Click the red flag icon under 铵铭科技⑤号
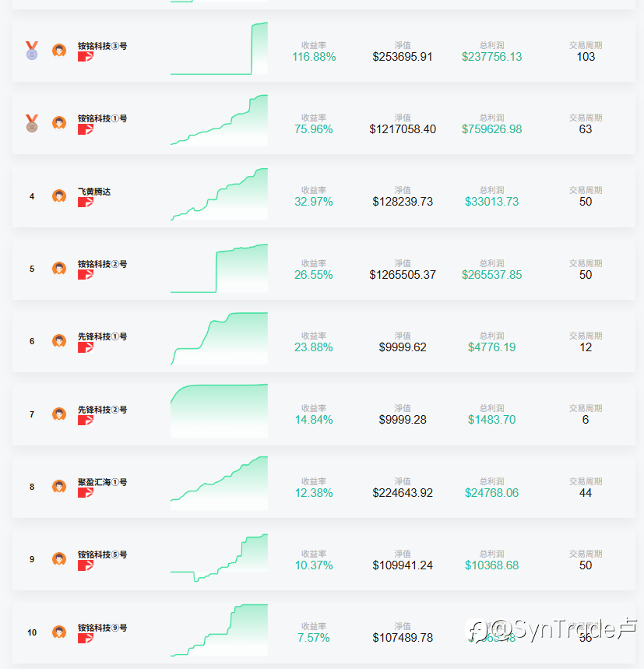Viewport: 644px width, 669px height. pos(86,565)
